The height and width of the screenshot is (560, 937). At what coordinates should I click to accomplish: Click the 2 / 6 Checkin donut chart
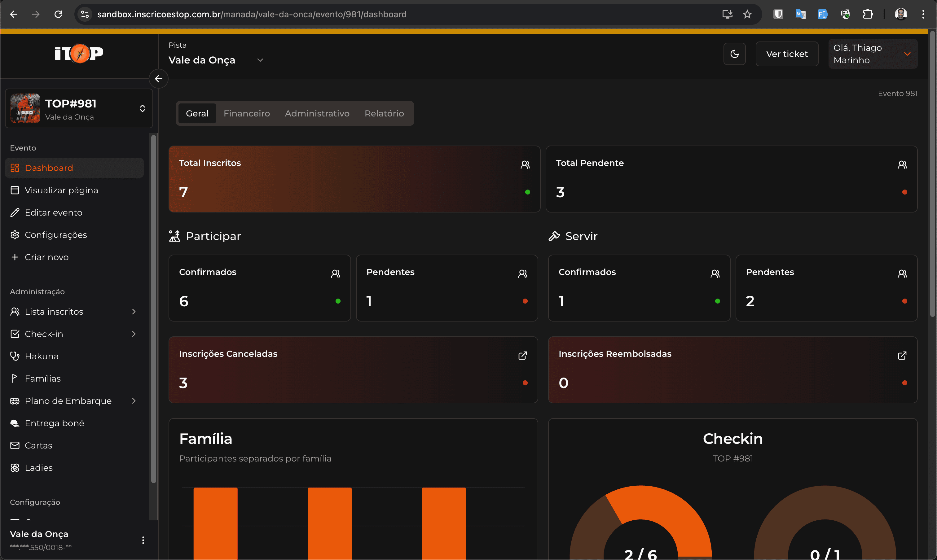coord(641,523)
